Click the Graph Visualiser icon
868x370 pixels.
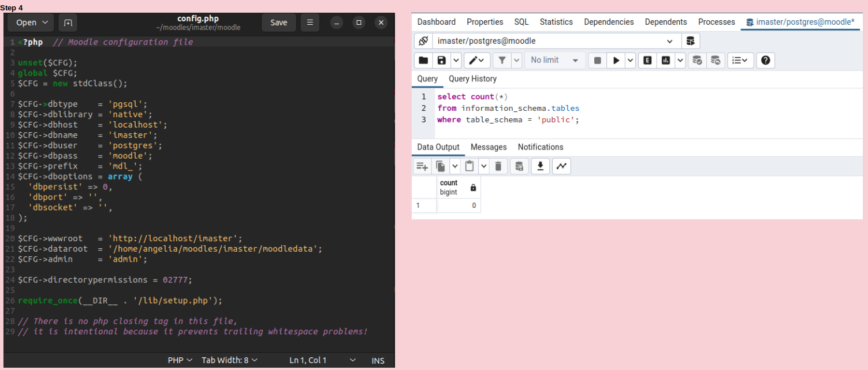pos(561,166)
